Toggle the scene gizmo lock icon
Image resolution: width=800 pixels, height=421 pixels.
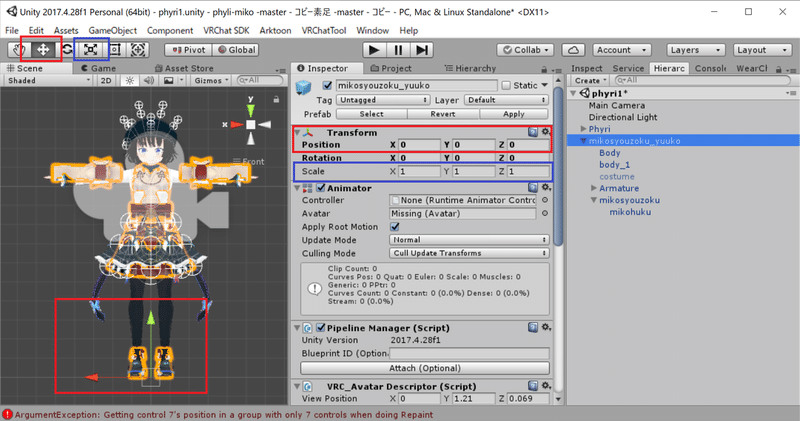(x=276, y=100)
